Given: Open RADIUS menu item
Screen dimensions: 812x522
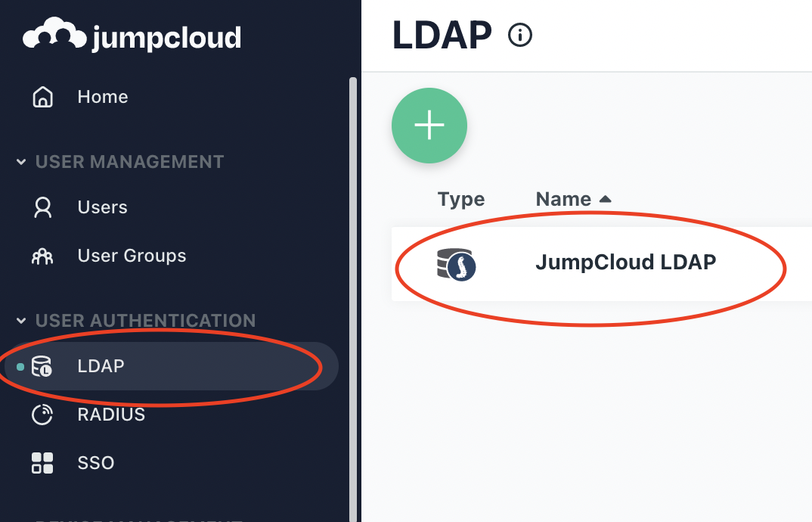Looking at the screenshot, I should click(111, 415).
